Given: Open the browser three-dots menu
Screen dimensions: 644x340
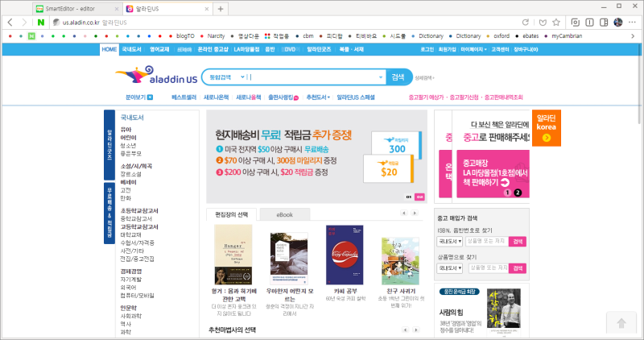Looking at the screenshot, I should (x=633, y=23).
